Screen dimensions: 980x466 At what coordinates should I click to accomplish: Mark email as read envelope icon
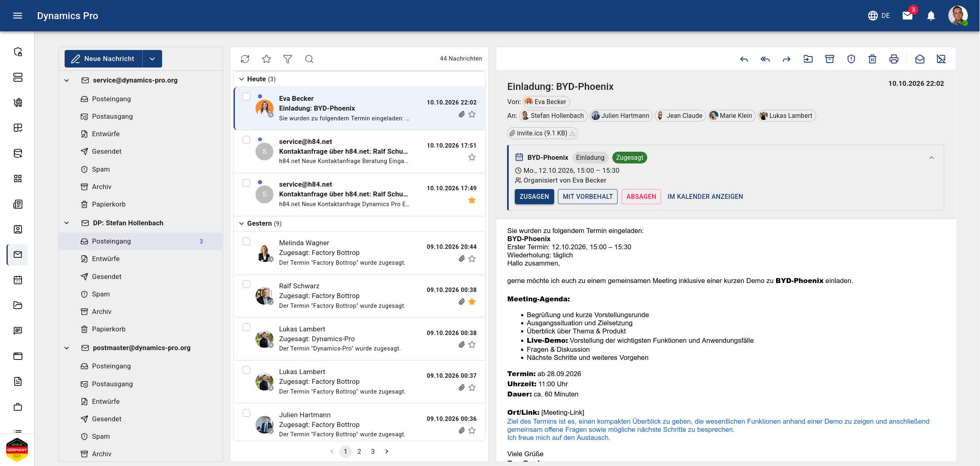tap(920, 59)
